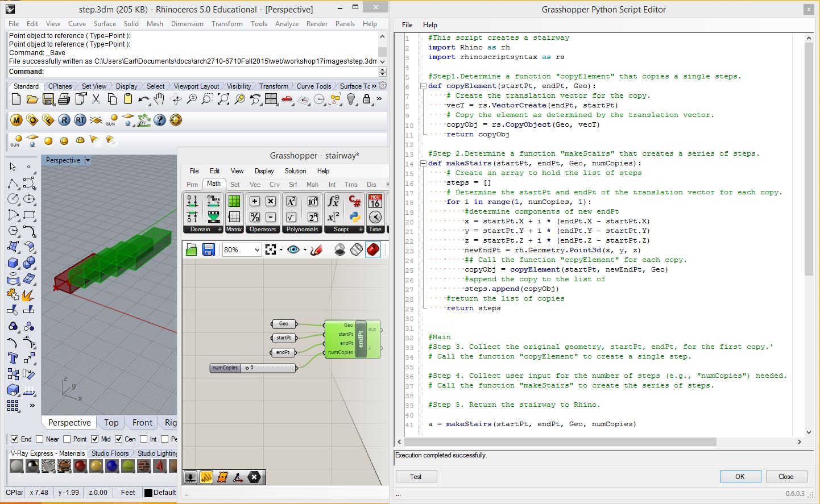Click the Grasshopper save blue floppy icon
Image resolution: width=820 pixels, height=504 pixels.
(x=208, y=249)
